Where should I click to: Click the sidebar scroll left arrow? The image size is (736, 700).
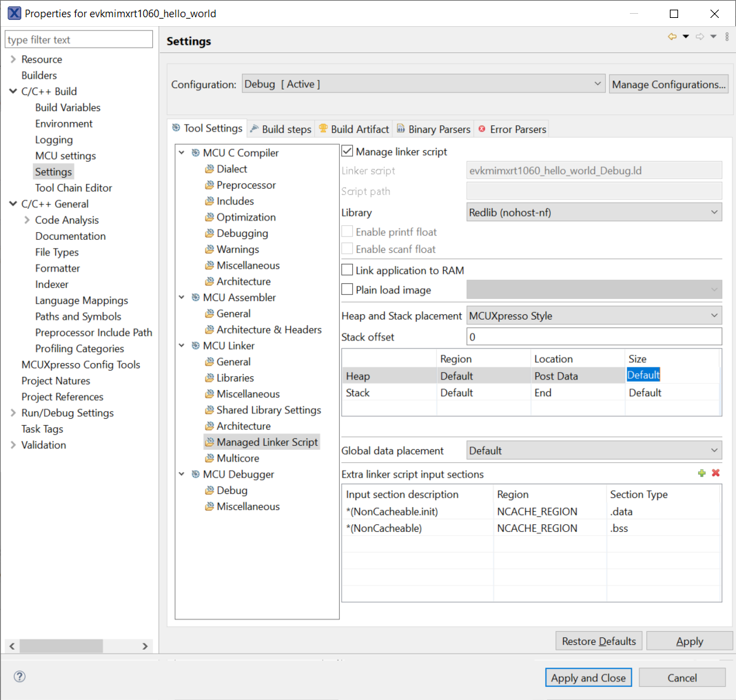click(12, 646)
